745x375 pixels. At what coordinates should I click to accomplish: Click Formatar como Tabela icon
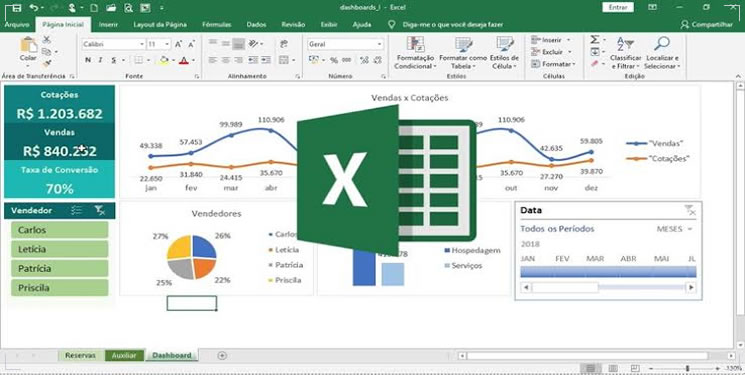[463, 44]
